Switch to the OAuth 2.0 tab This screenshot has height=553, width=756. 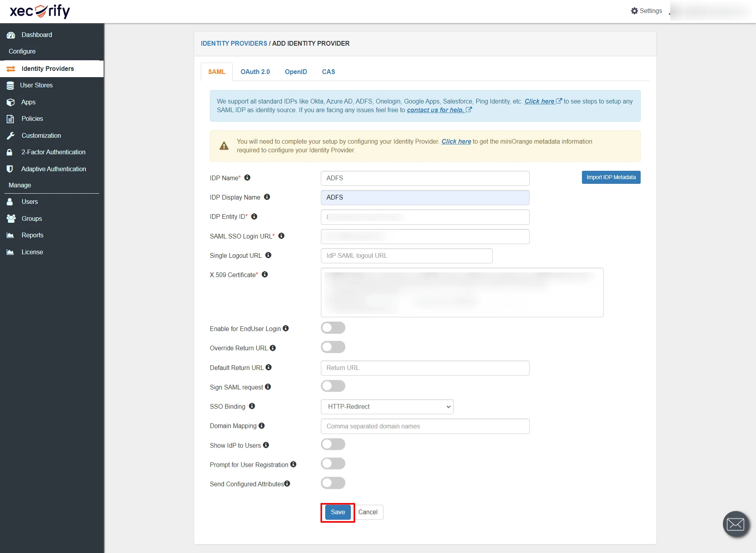click(x=255, y=71)
